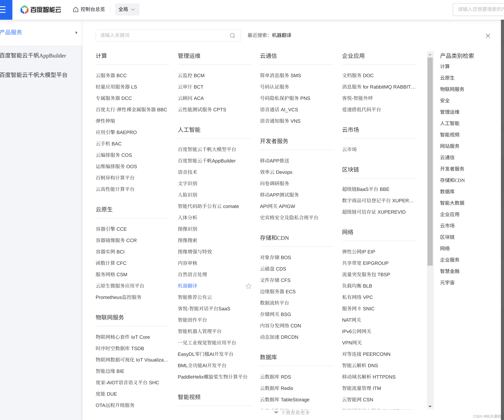
Task: Close the product services panel
Action: click(x=488, y=36)
